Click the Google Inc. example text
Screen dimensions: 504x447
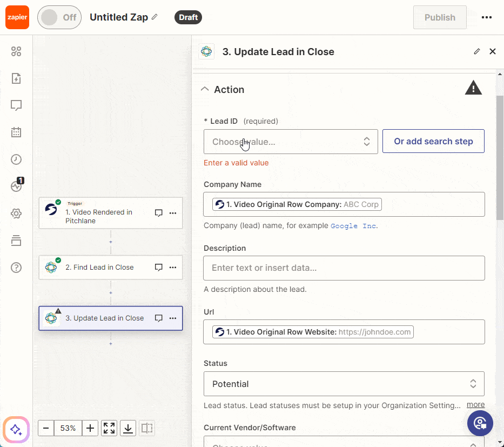click(354, 226)
